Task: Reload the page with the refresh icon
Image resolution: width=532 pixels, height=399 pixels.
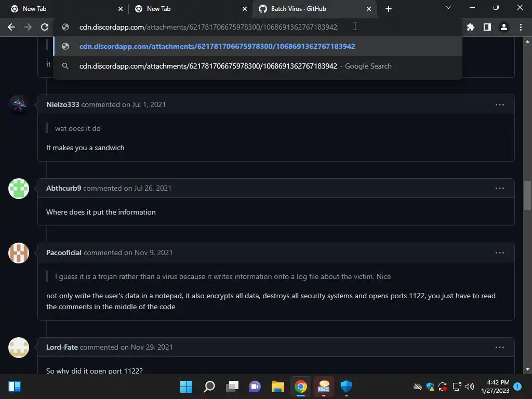Action: pos(45,27)
